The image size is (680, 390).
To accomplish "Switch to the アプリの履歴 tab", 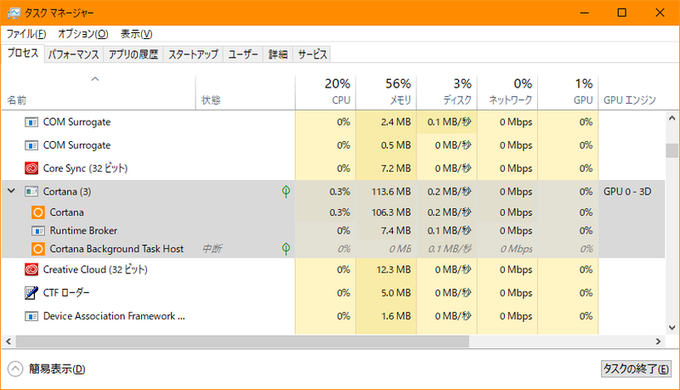I will (133, 55).
